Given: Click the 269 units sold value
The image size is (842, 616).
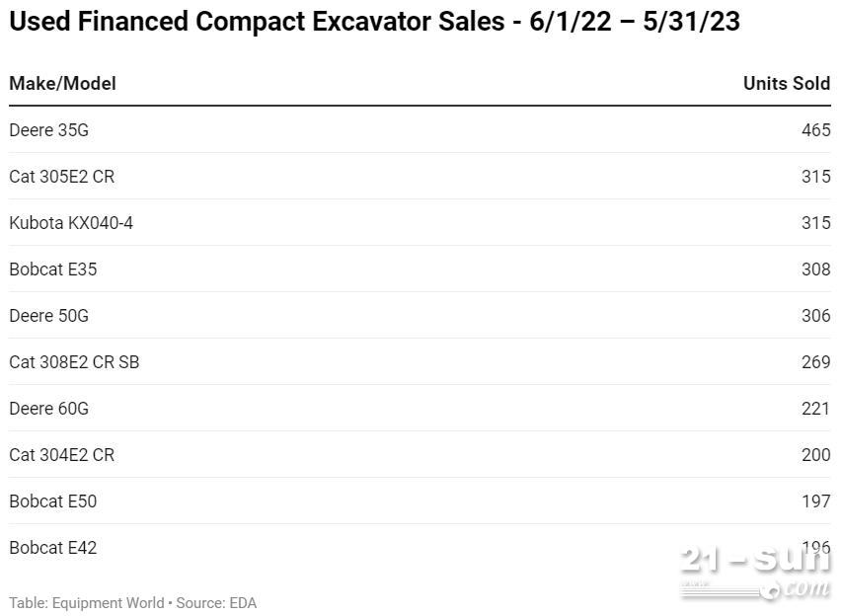Looking at the screenshot, I should 815,362.
